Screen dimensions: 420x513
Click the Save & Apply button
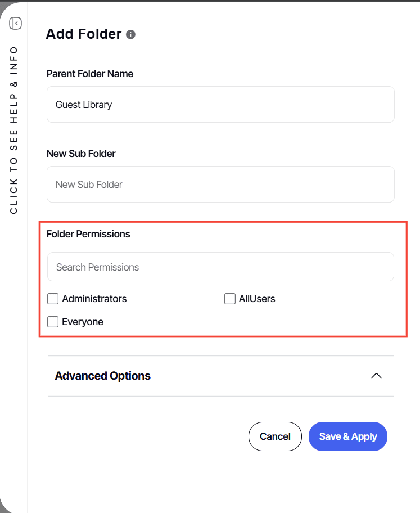tap(347, 436)
